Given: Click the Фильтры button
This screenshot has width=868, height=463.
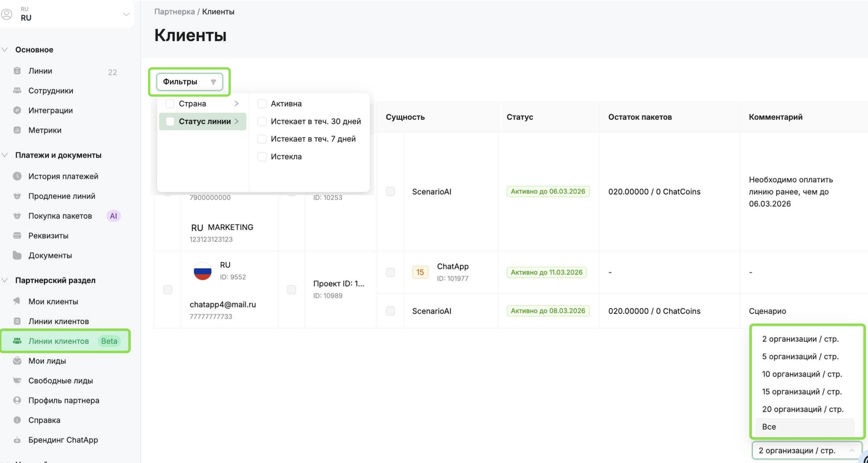Looking at the screenshot, I should click(189, 81).
